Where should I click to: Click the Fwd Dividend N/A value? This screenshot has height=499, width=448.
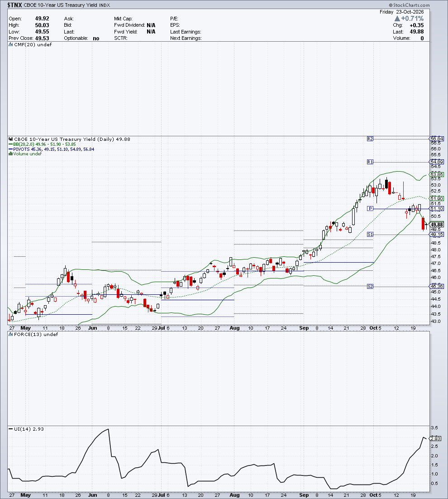point(151,25)
